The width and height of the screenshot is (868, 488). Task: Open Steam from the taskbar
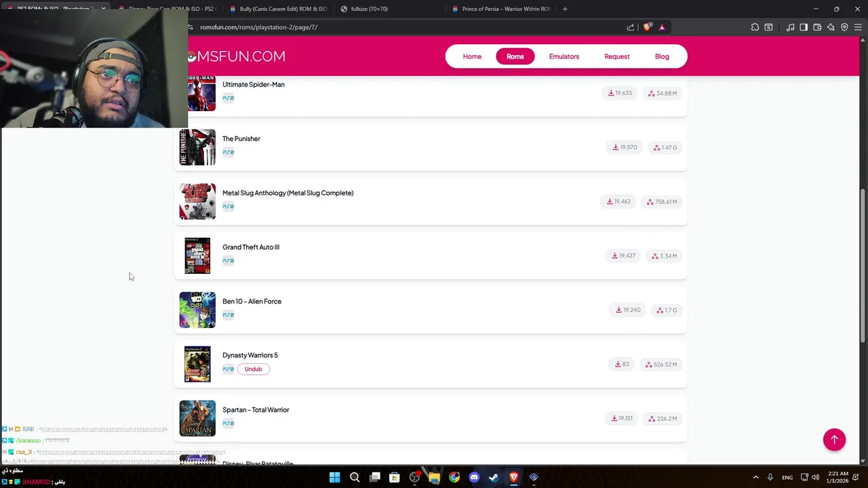pyautogui.click(x=494, y=477)
